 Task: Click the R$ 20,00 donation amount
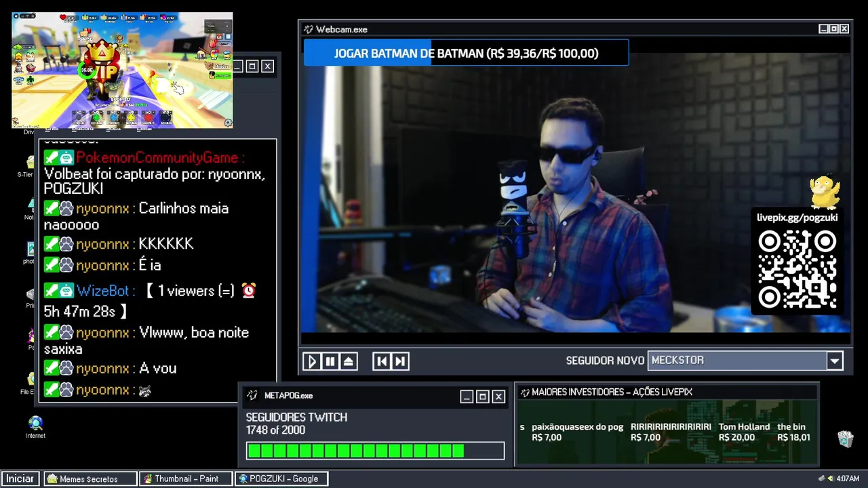coord(736,438)
